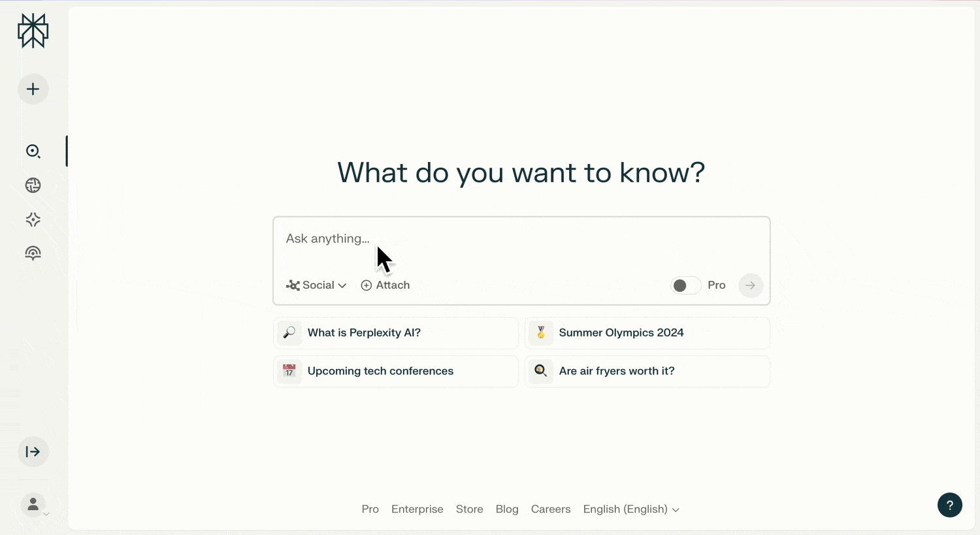Open the user account profile menu
Image resolution: width=980 pixels, height=535 pixels.
tap(34, 506)
